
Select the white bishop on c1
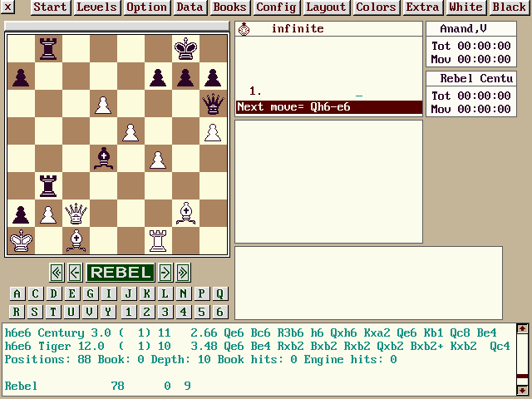click(x=76, y=241)
